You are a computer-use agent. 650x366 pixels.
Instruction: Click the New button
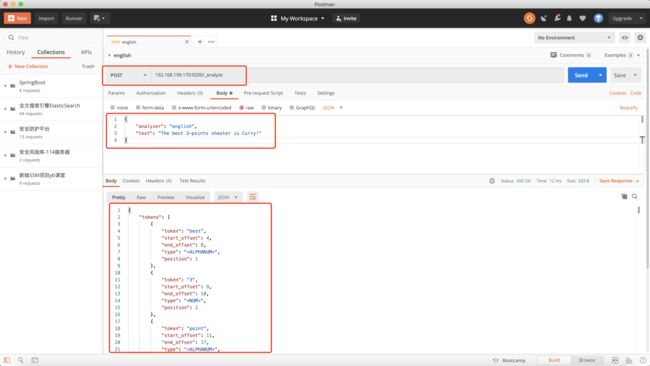17,18
